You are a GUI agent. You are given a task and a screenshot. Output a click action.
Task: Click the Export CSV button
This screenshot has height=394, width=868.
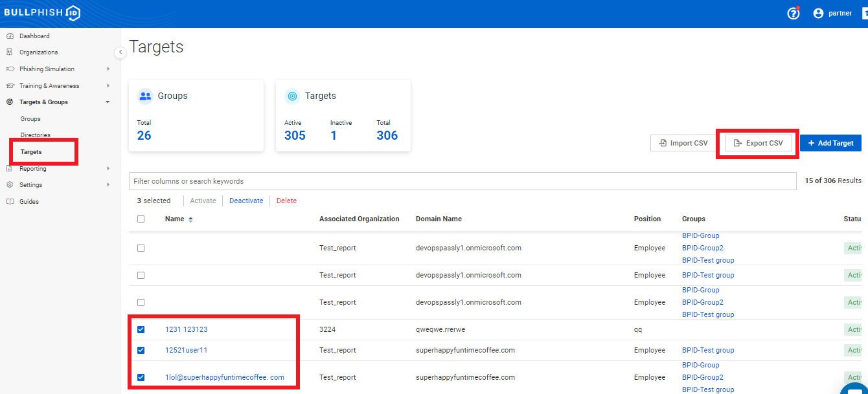pyautogui.click(x=758, y=143)
